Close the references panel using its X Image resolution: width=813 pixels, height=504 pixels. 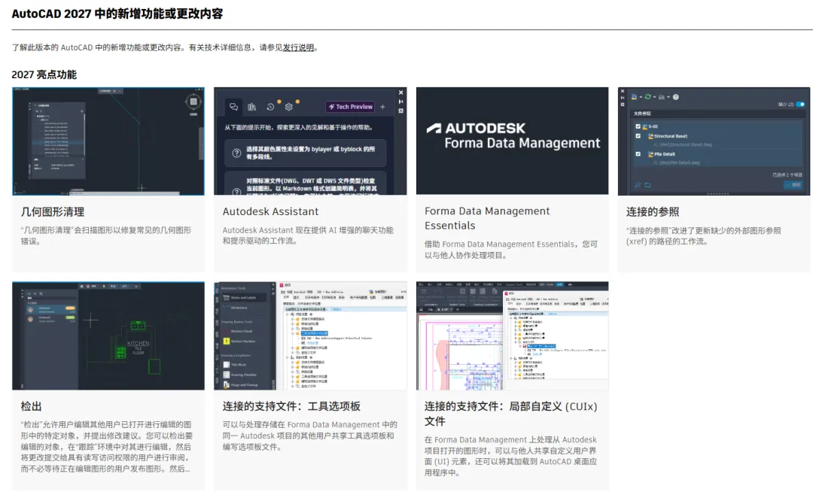(x=623, y=91)
